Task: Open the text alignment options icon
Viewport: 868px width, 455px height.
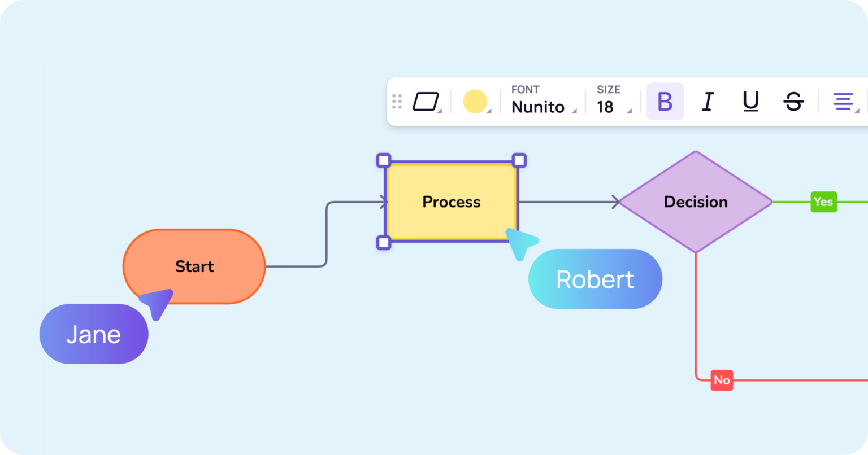Action: 843,102
